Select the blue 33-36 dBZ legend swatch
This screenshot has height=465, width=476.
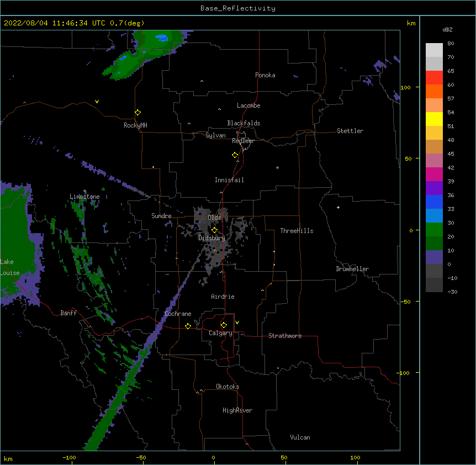(434, 202)
